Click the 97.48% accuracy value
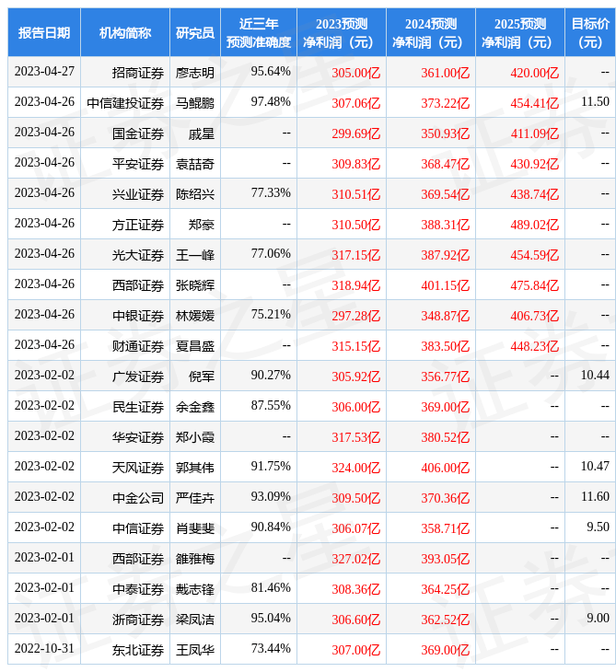Viewport: 616px width, 672px height. click(271, 102)
